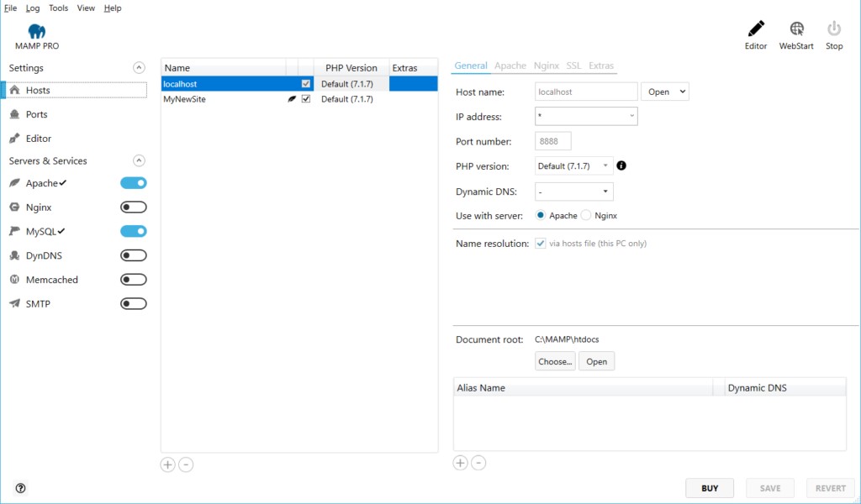Click the Memcached icon
Viewport: 861px width, 504px height.
(15, 280)
